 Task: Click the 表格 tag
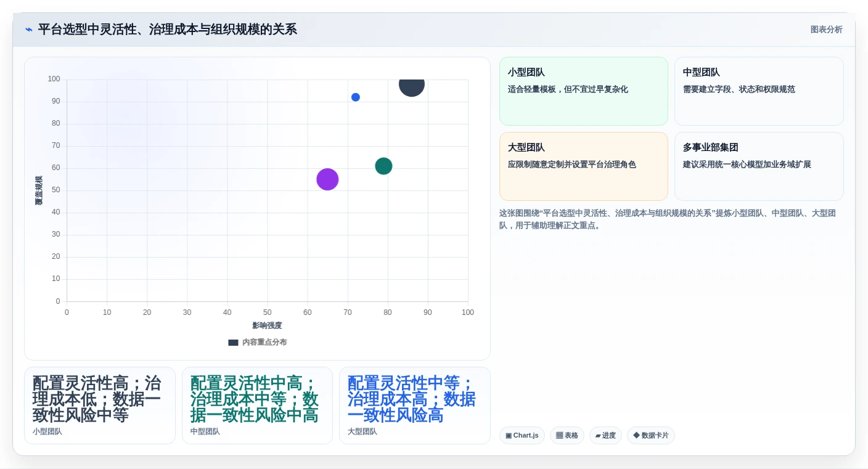pos(567,436)
